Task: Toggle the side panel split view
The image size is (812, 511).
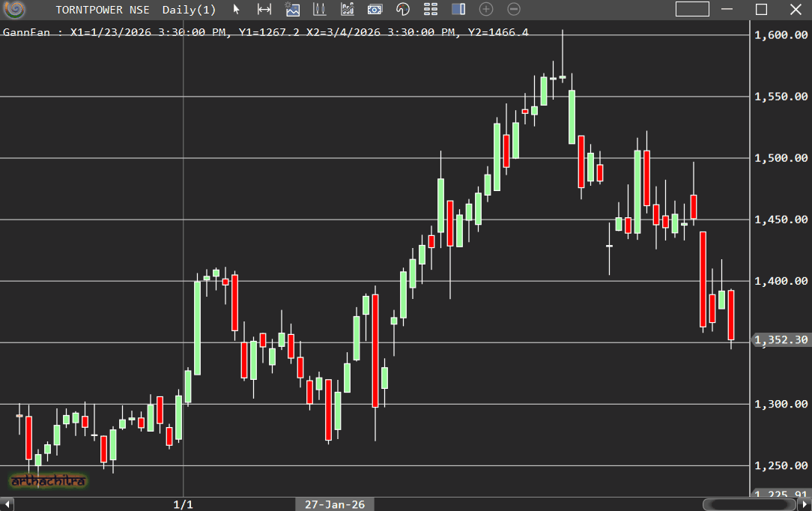Action: [x=458, y=10]
